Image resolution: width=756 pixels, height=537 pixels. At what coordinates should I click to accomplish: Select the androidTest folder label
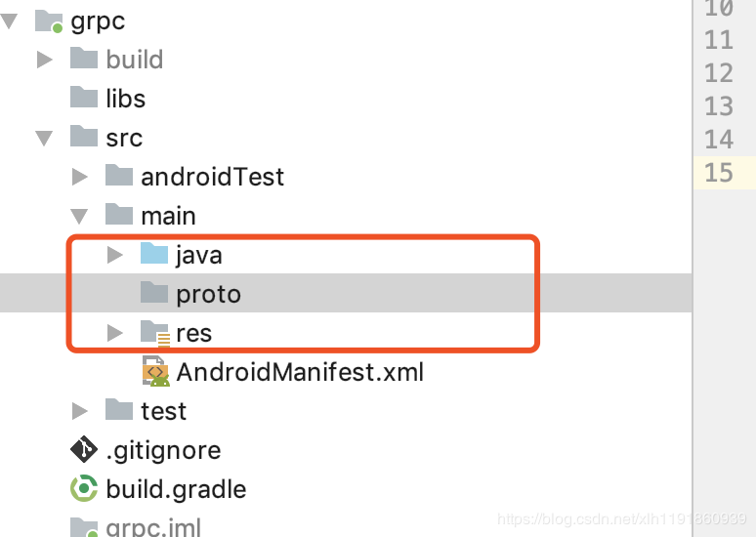213,177
